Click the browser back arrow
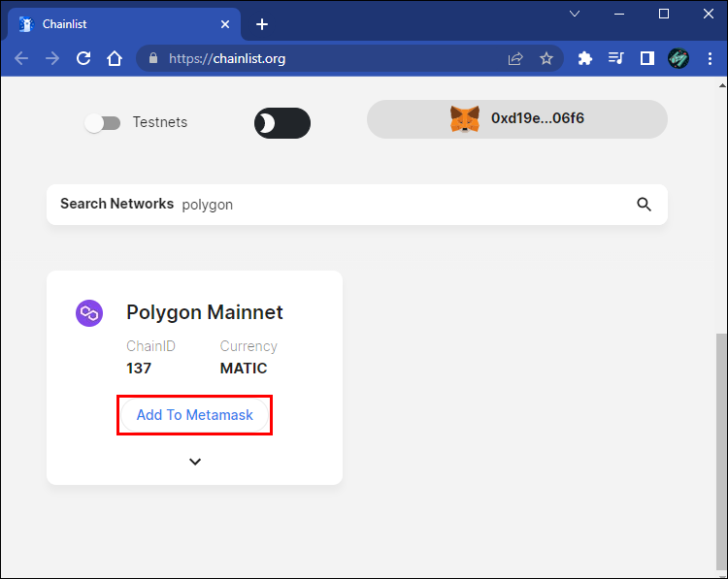The width and height of the screenshot is (728, 579). [x=21, y=58]
